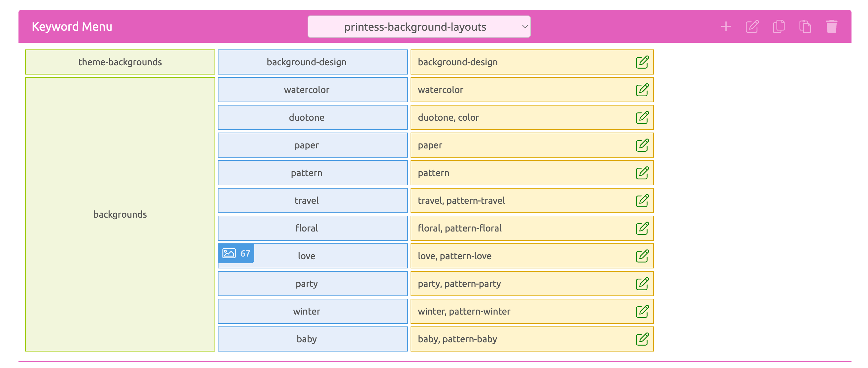Delete the keyword menu with the trash icon
Viewport: 868px width, 368px height.
(x=832, y=27)
